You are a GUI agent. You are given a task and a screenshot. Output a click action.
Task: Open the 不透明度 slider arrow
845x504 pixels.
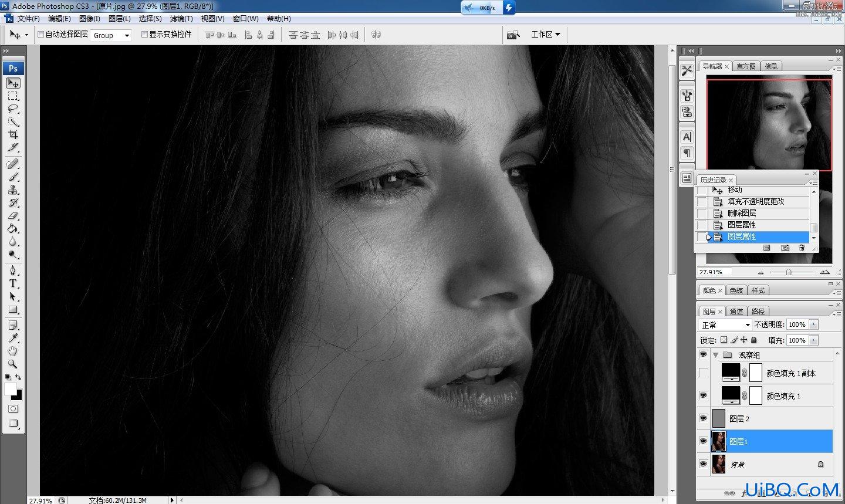[813, 324]
